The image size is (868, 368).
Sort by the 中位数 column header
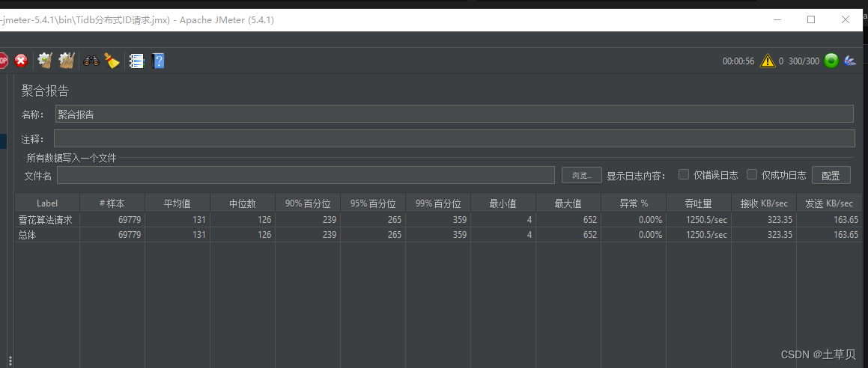243,203
